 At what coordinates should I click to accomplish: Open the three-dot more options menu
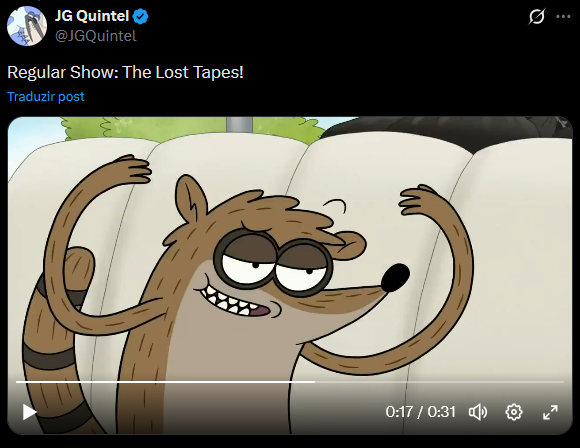(563, 17)
